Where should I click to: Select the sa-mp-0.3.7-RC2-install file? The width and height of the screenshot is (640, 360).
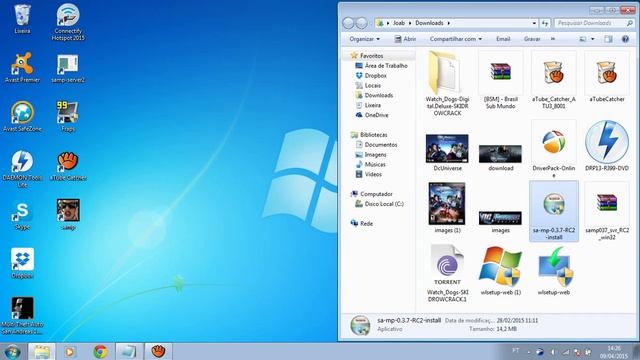[553, 211]
